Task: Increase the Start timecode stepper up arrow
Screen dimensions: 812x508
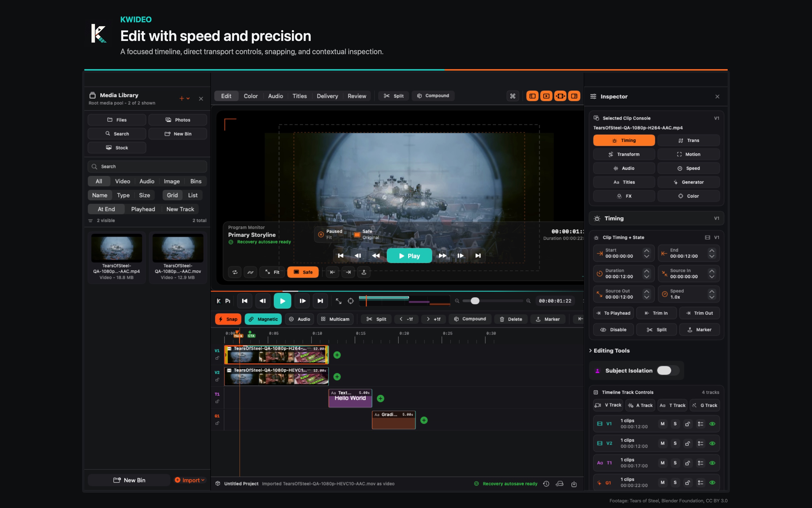Action: [x=646, y=251]
